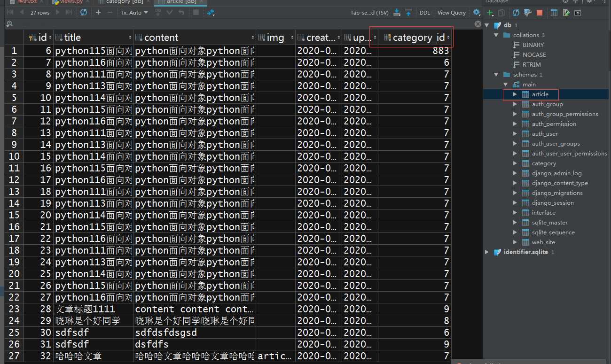Reload the article table data
Screen dimensions: 611x364
point(84,13)
